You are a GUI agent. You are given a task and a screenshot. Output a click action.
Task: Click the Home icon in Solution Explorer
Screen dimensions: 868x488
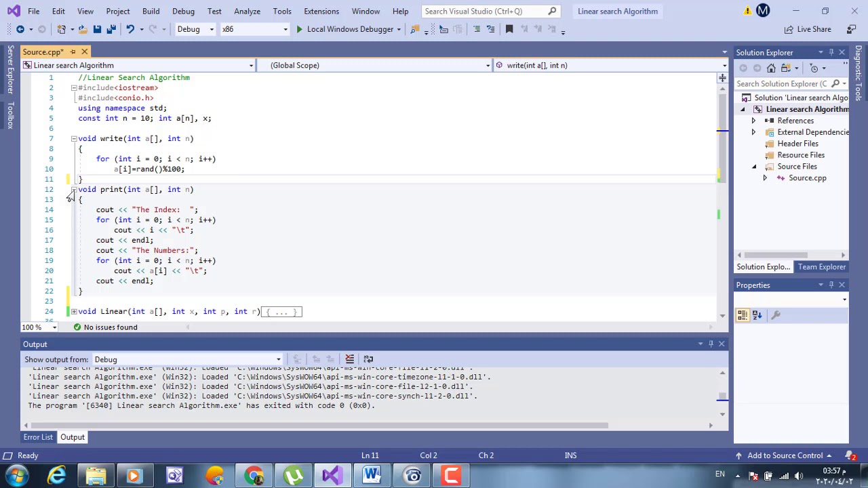[x=771, y=68]
